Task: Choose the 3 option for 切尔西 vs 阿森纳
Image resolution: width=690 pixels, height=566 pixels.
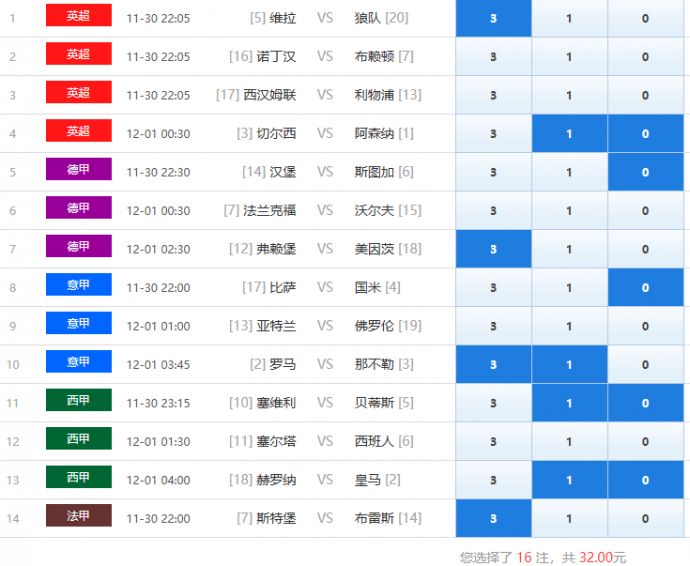Action: tap(493, 133)
